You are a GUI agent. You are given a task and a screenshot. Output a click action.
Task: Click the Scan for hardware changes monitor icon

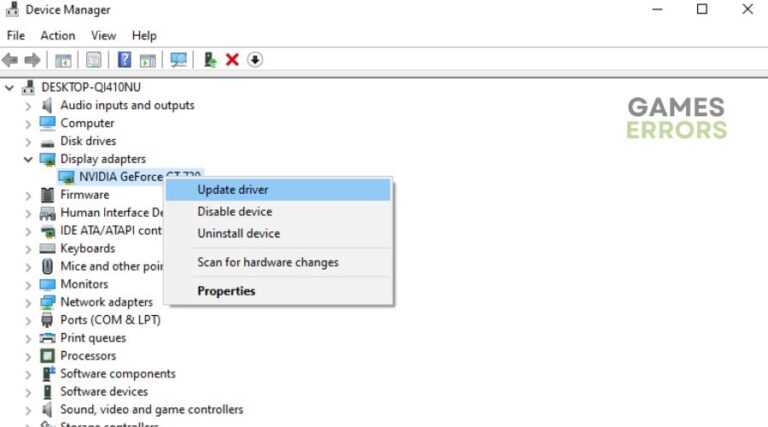[x=179, y=60]
